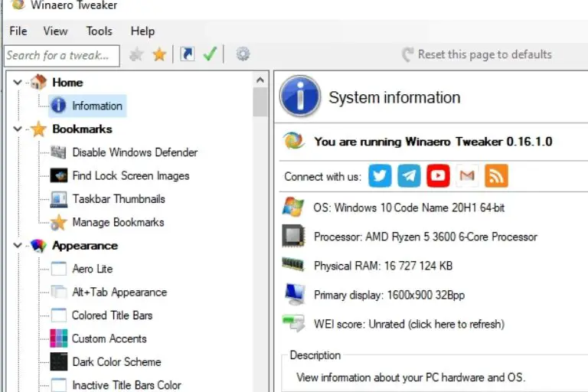Open the Twitter link icon
Image resolution: width=588 pixels, height=392 pixels.
tap(380, 175)
